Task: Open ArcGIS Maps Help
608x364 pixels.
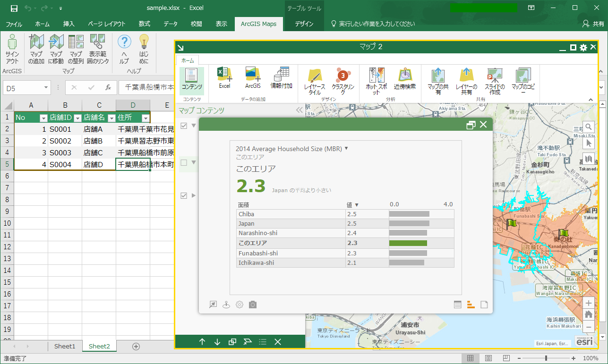Action: coord(124,49)
